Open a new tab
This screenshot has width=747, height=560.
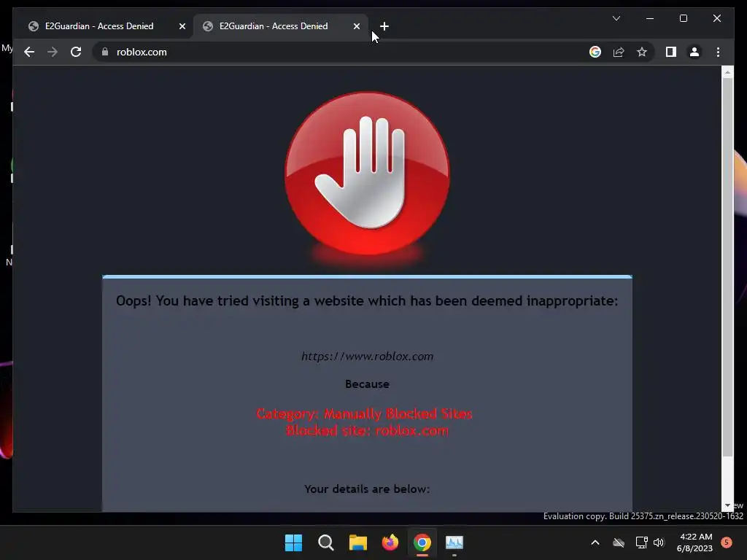point(384,26)
